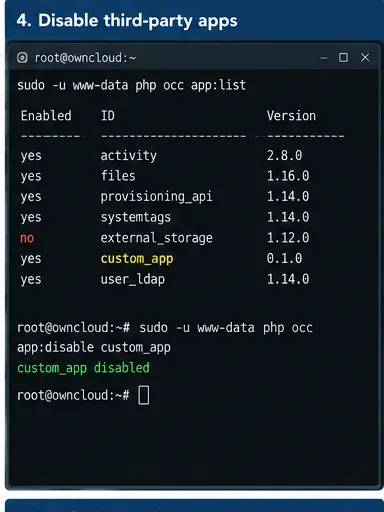Click the 'Version' column header

coord(291,116)
